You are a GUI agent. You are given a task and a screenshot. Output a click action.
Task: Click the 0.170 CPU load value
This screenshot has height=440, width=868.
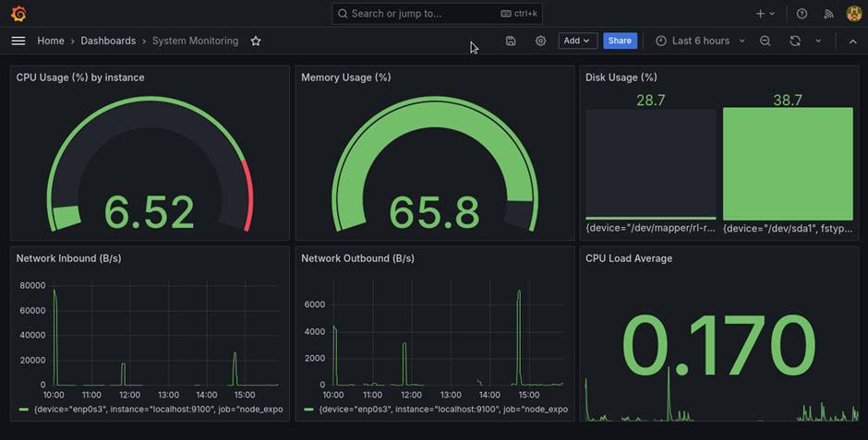pyautogui.click(x=718, y=346)
